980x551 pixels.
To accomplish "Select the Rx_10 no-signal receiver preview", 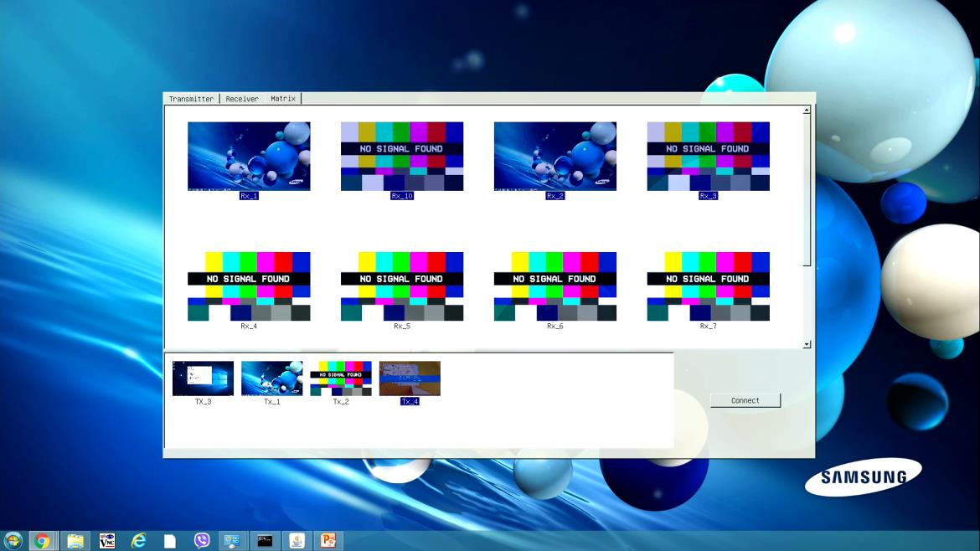I will [402, 157].
